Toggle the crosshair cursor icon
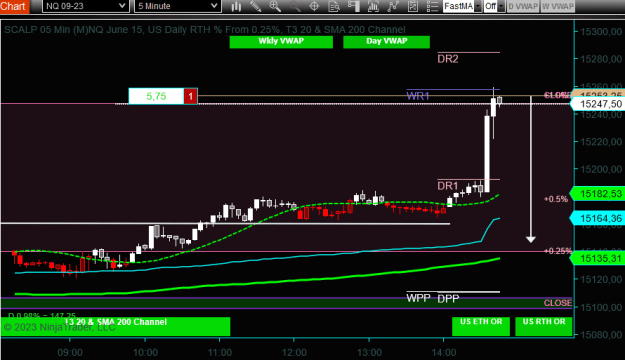The image size is (625, 360). pyautogui.click(x=314, y=6)
